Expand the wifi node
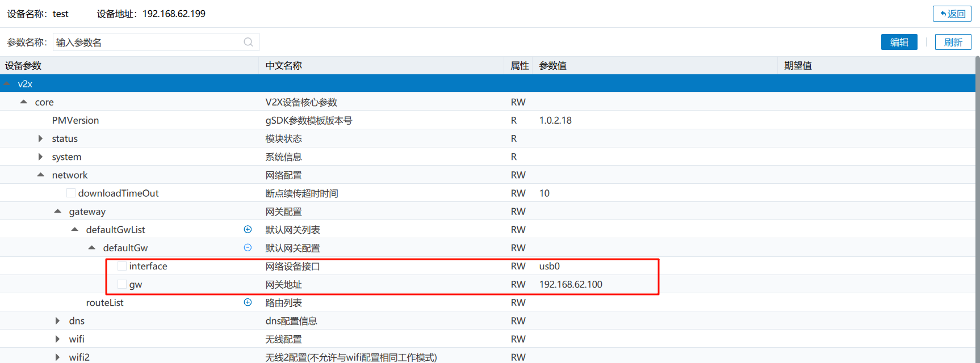The image size is (980, 363). (57, 339)
